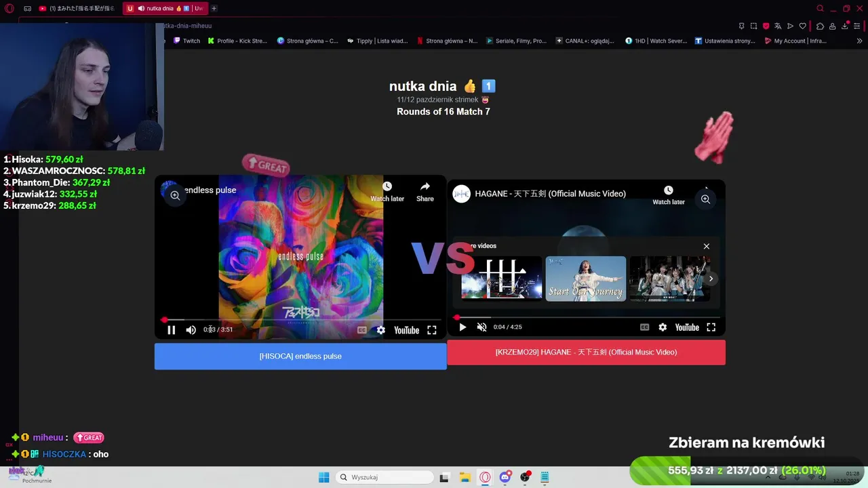The height and width of the screenshot is (488, 868).
Task: Expand the bookmarks bar overflow chevron
Action: pos(860,41)
